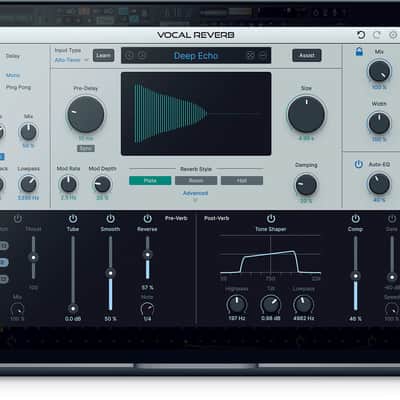Toggle the Sync button under Pre-Delay
The height and width of the screenshot is (400, 400).
click(x=86, y=148)
